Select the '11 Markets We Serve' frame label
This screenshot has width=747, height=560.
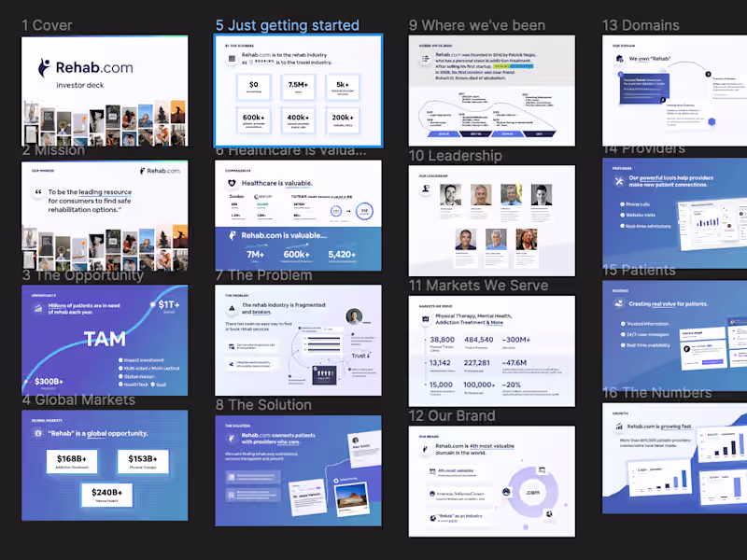[478, 286]
